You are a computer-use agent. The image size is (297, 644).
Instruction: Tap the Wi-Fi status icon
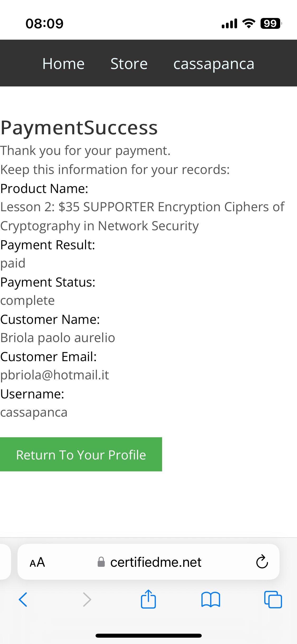(249, 24)
